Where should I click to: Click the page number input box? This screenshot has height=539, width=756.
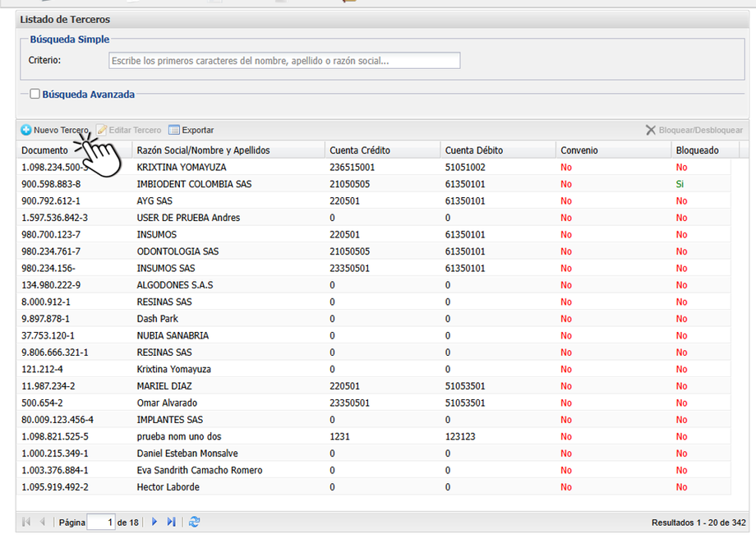click(101, 522)
